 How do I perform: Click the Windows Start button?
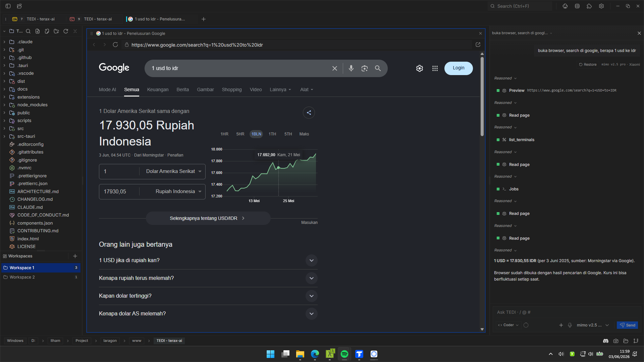click(270, 354)
